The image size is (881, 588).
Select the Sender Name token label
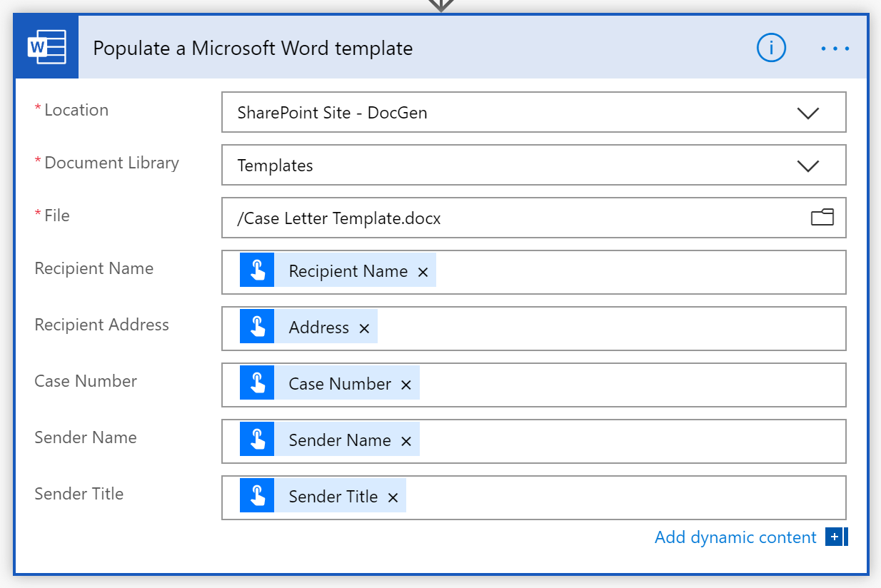pos(340,440)
